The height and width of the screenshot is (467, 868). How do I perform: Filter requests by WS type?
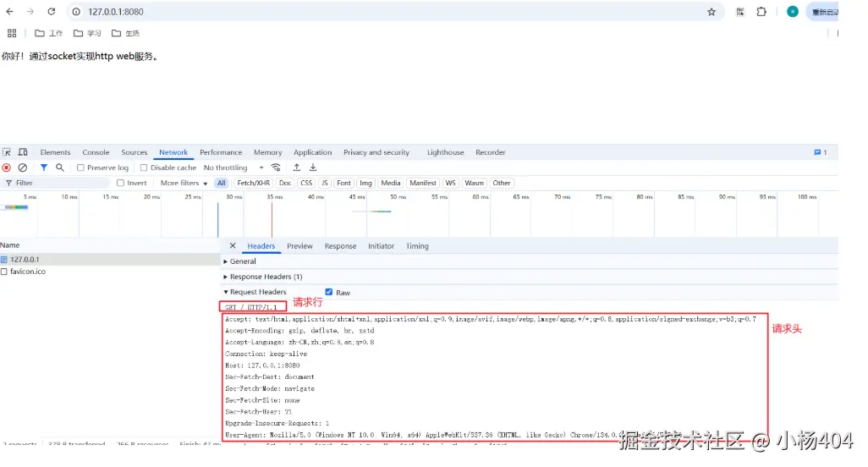451,183
